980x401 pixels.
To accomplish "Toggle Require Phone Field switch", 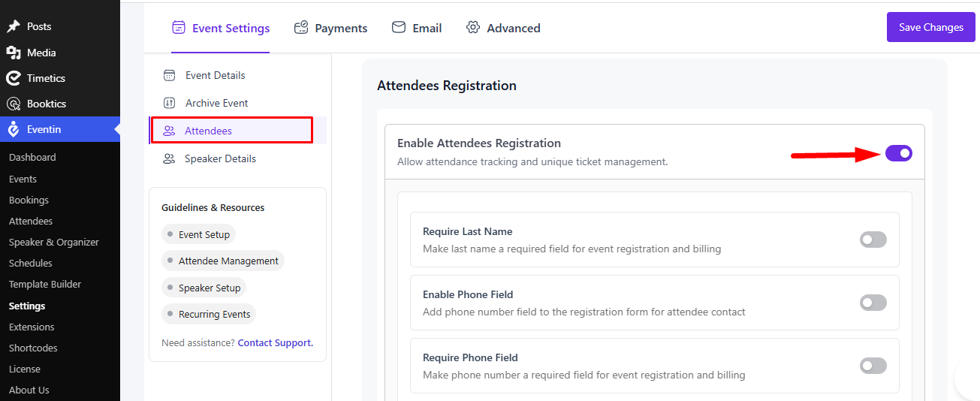I will pos(873,366).
